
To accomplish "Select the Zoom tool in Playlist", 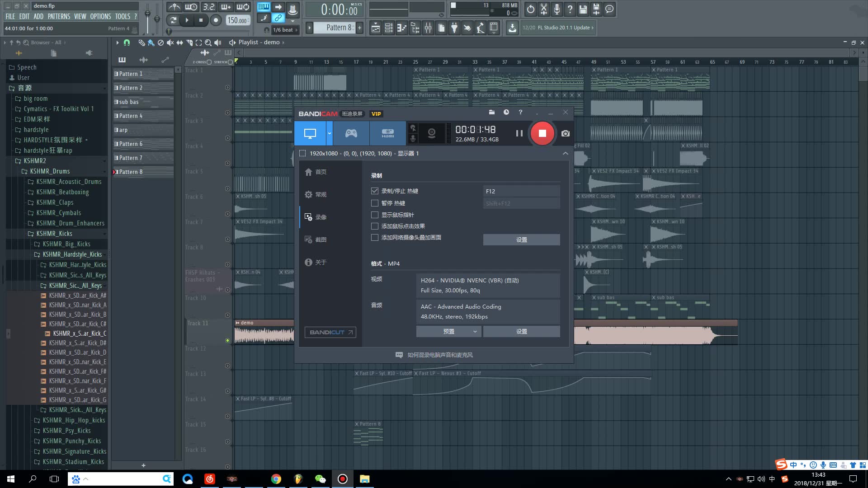I will (x=208, y=42).
